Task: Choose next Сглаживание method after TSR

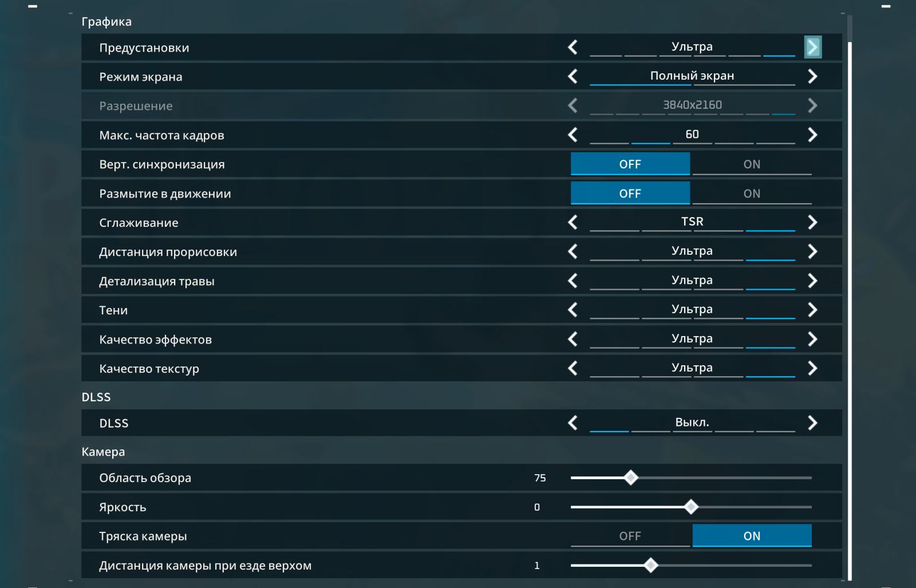Action: point(812,222)
